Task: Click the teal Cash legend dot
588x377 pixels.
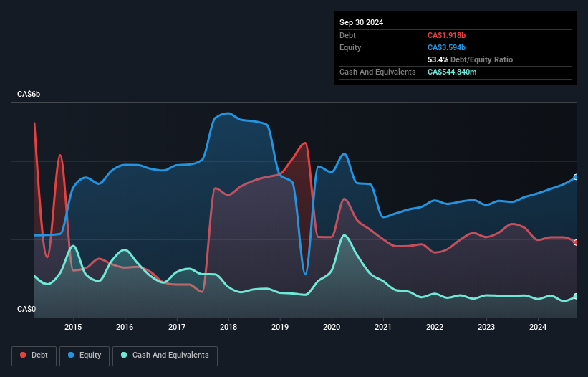Action: click(124, 355)
